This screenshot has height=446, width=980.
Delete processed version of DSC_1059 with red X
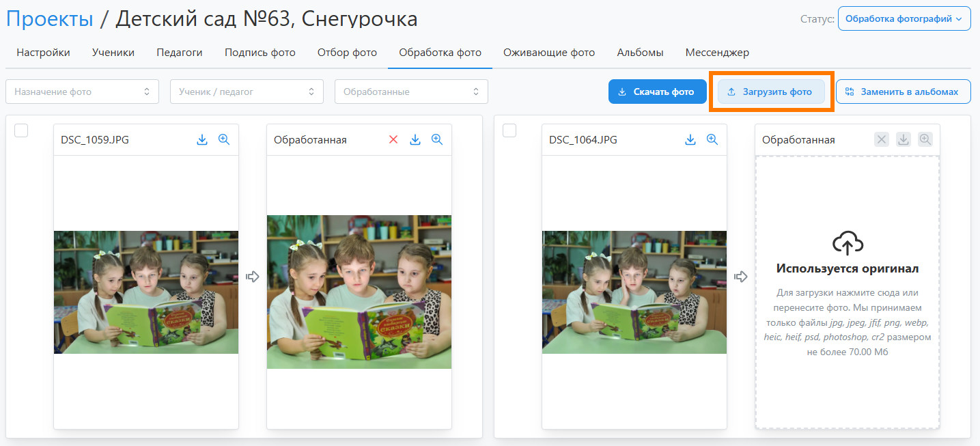coord(393,139)
